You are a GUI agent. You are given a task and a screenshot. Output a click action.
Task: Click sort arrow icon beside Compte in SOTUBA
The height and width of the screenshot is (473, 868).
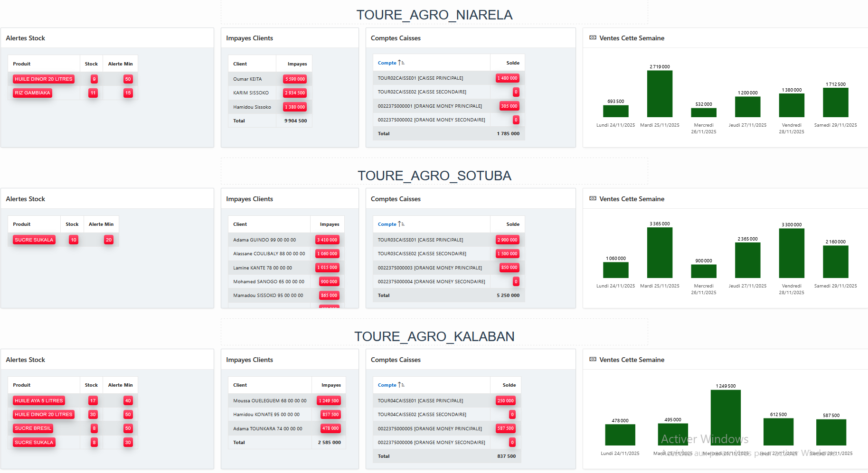pyautogui.click(x=401, y=224)
